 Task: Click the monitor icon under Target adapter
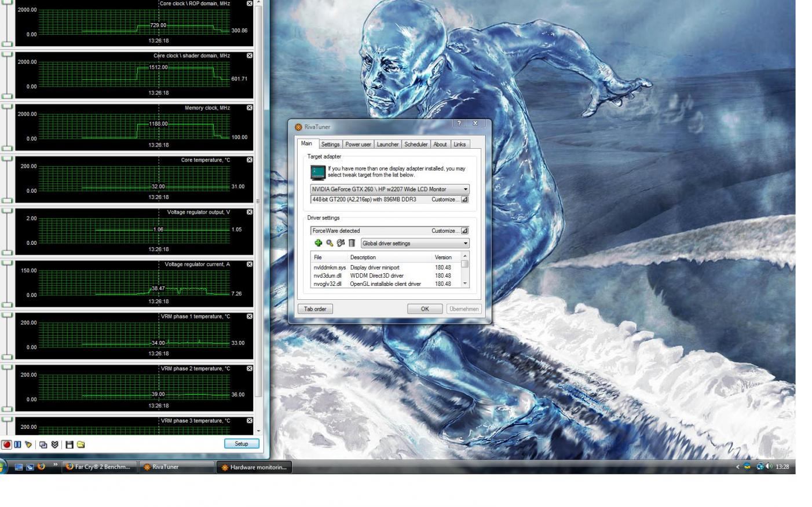coord(318,172)
